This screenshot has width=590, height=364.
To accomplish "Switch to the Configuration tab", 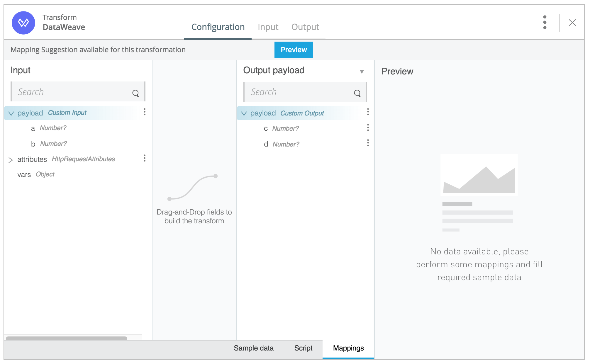I will 218,27.
